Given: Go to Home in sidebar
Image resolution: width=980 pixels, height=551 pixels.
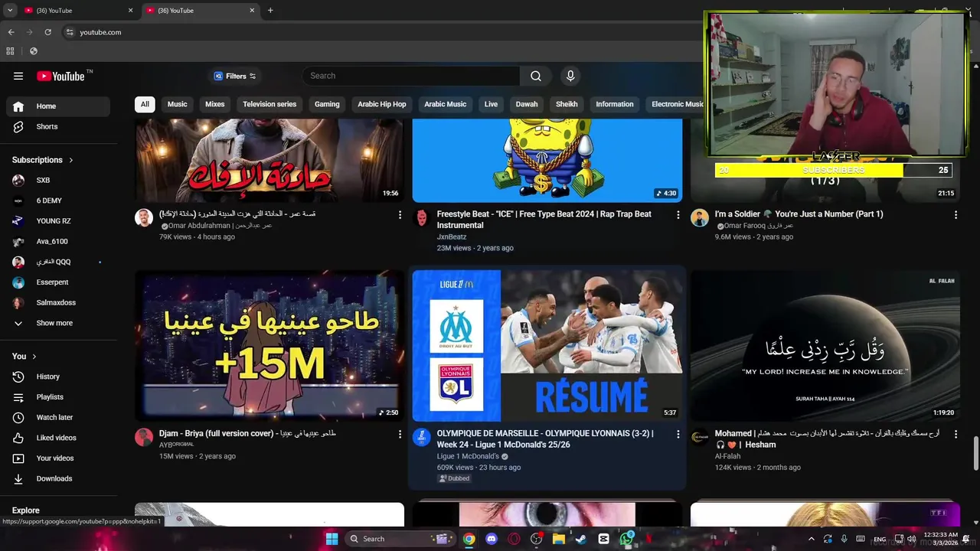Looking at the screenshot, I should click(58, 106).
